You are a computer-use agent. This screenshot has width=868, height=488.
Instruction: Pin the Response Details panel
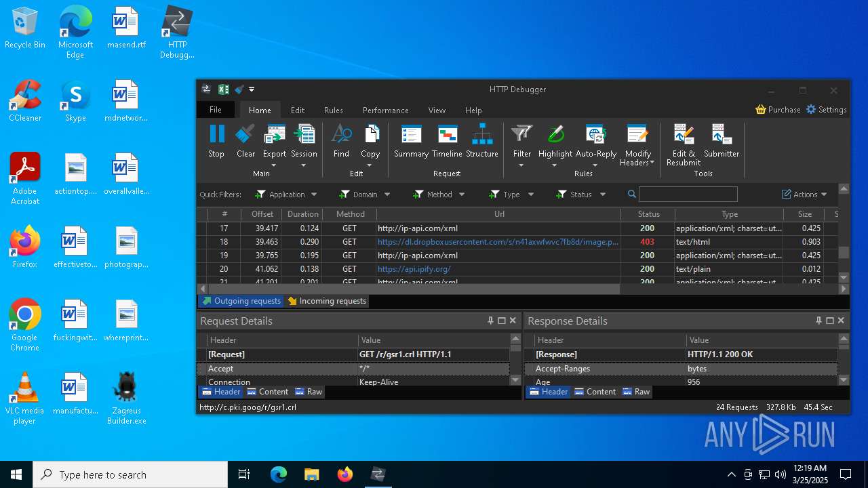(x=819, y=321)
